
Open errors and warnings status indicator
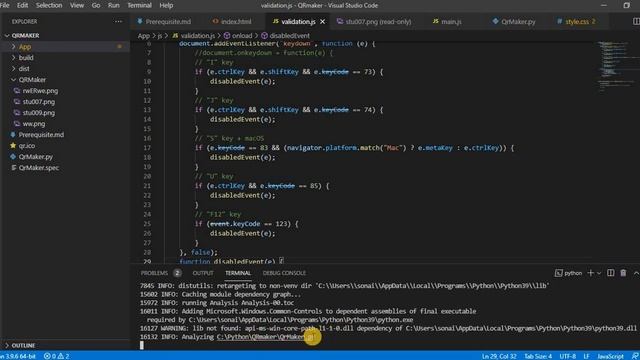56,356
